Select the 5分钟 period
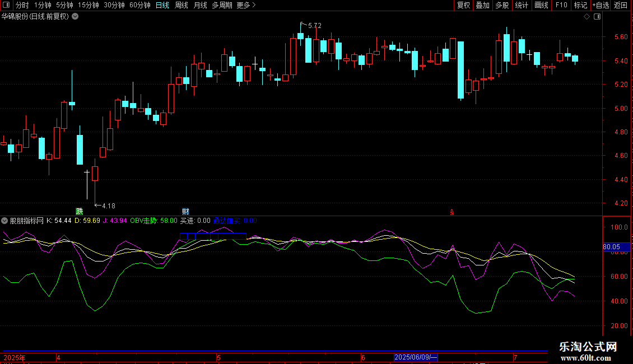Screen dimensions: 633x364 (64, 5)
